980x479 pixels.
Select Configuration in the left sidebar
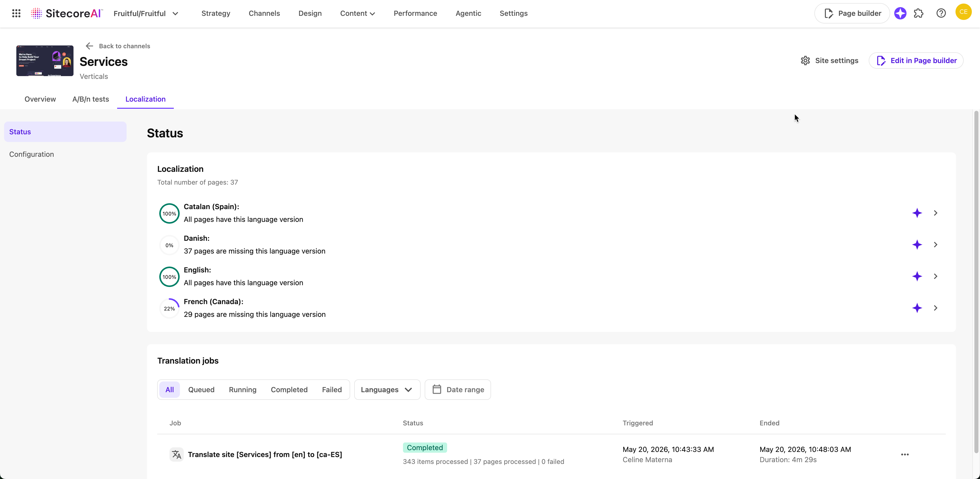65,154
